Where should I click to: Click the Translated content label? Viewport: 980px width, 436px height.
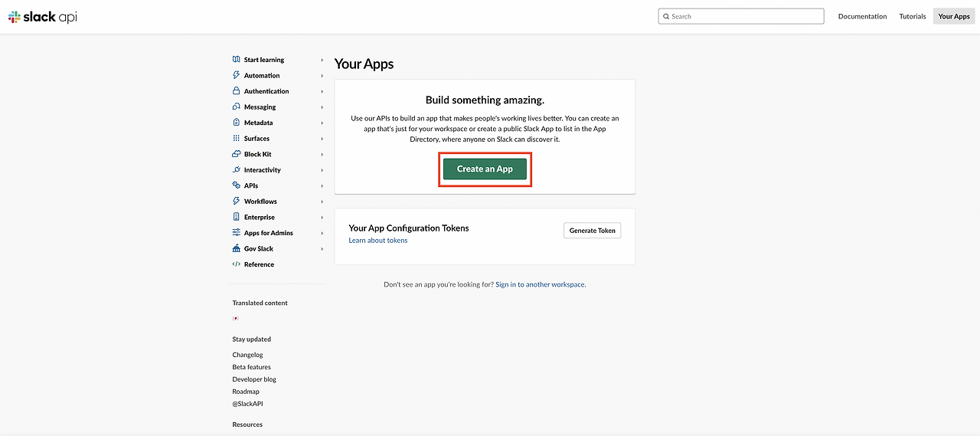point(260,303)
